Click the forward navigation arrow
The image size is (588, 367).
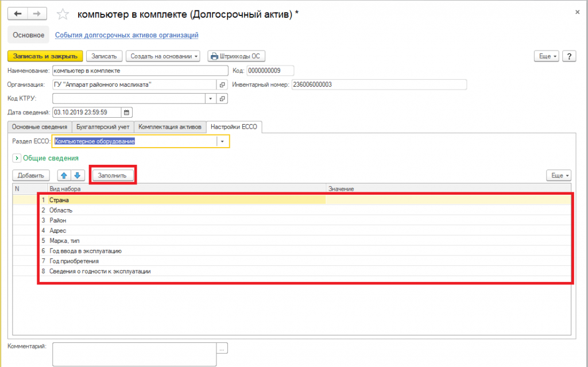pyautogui.click(x=37, y=13)
